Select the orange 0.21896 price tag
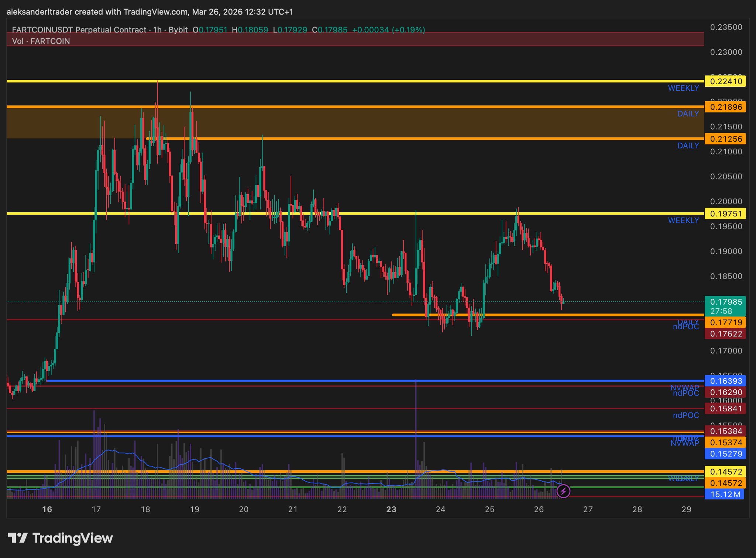The image size is (756, 558). 725,107
